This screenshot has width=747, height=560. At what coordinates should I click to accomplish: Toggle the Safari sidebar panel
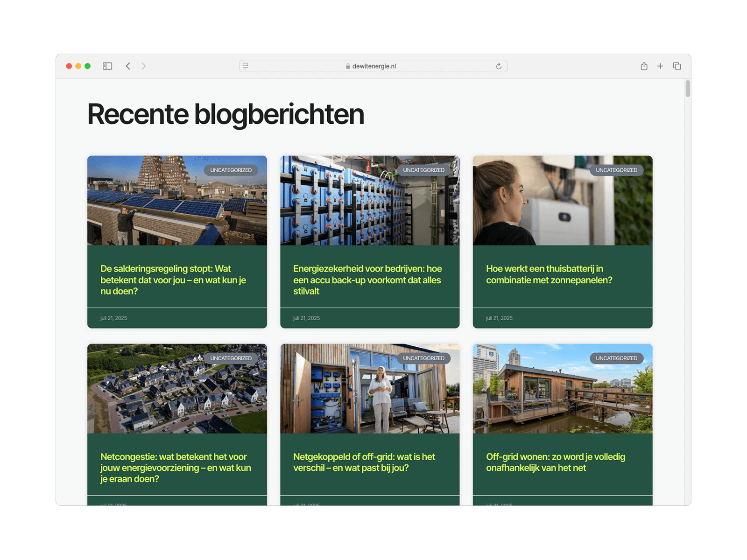coord(107,66)
